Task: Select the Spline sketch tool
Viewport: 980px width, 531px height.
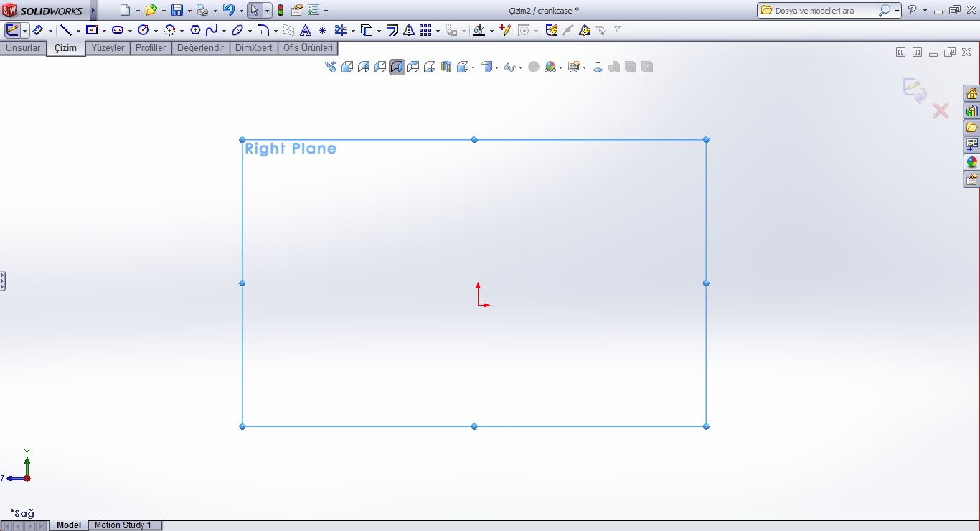Action: pyautogui.click(x=212, y=30)
